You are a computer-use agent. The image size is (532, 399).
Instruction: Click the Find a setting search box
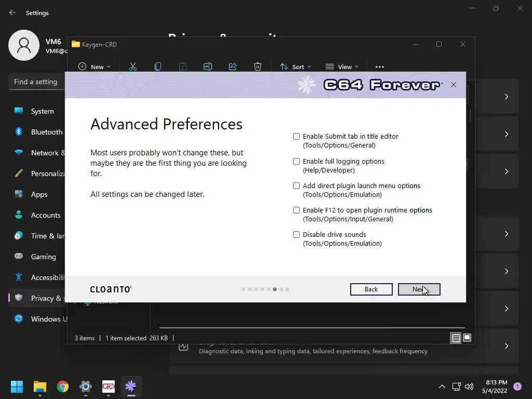point(37,82)
